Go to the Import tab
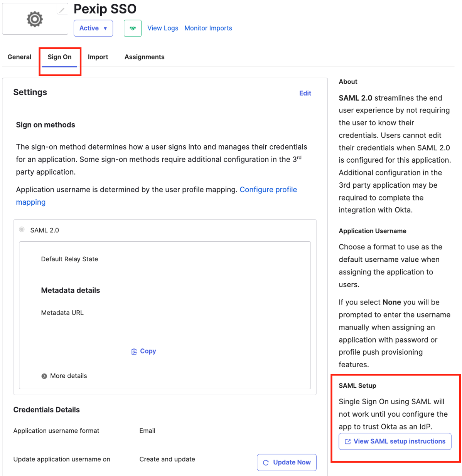This screenshot has height=476, width=462. pyautogui.click(x=98, y=57)
